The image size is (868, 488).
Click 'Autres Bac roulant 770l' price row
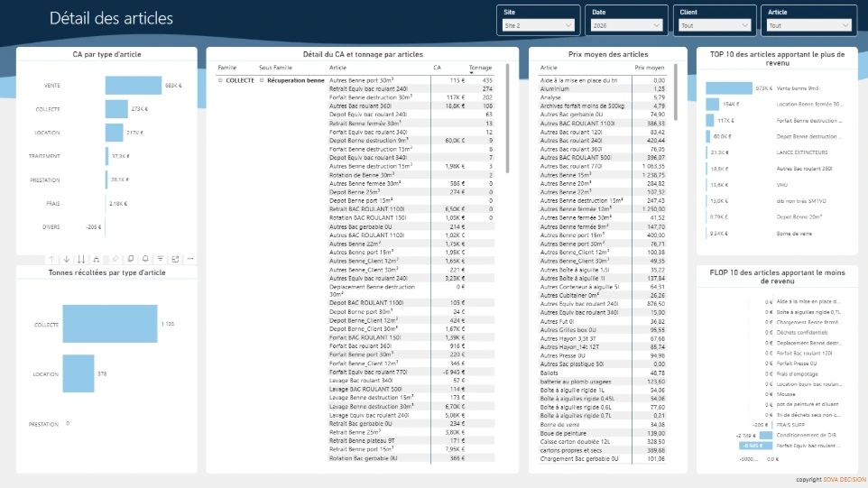coord(603,166)
